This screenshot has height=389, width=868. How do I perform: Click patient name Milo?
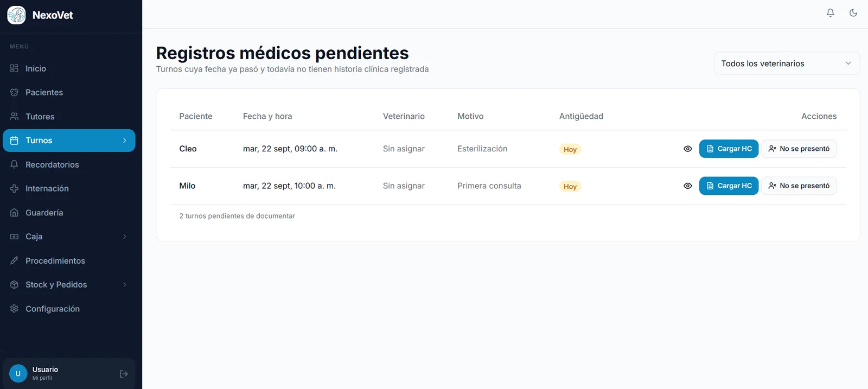(187, 186)
